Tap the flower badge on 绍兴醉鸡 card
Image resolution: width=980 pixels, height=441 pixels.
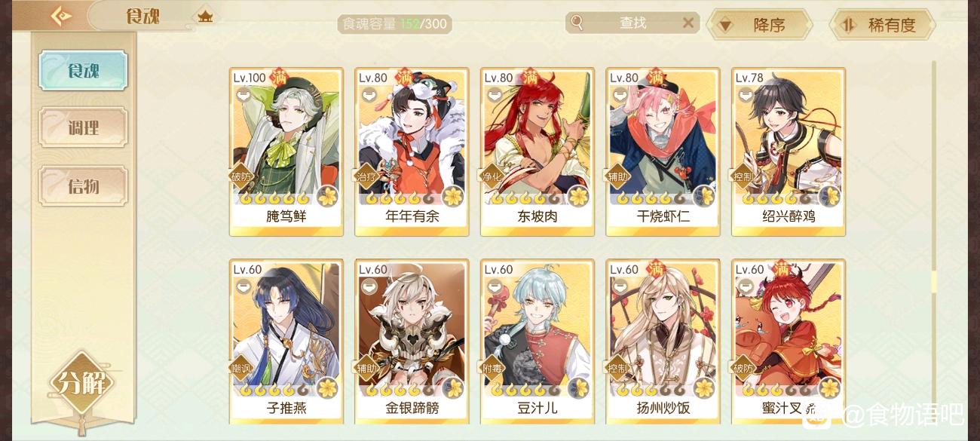pos(828,197)
